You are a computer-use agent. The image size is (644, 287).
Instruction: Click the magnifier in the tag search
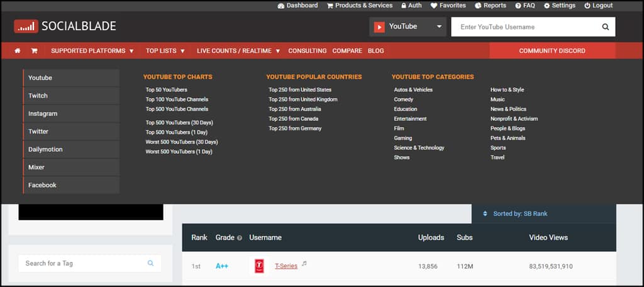(x=150, y=263)
